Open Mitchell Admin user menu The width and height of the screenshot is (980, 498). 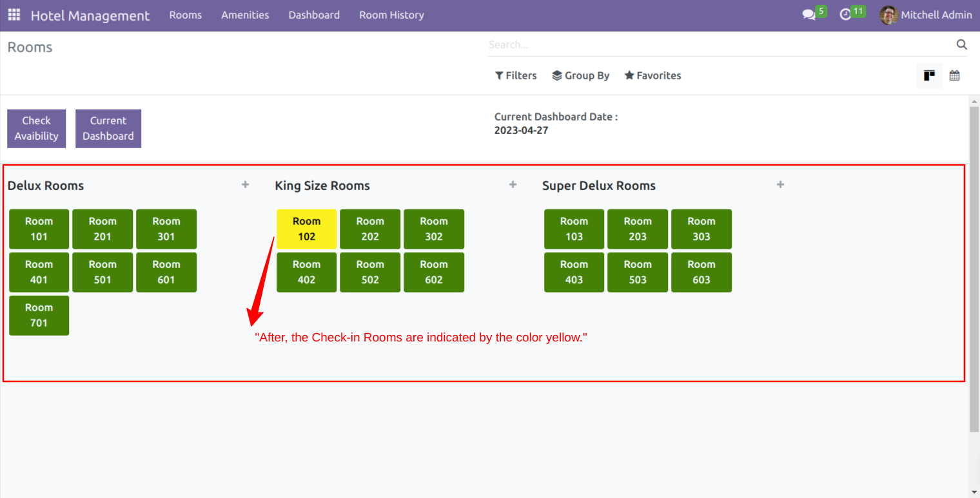pyautogui.click(x=926, y=15)
